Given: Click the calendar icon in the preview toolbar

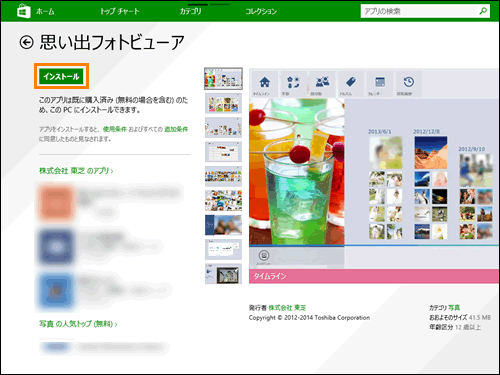Looking at the screenshot, I should (380, 82).
